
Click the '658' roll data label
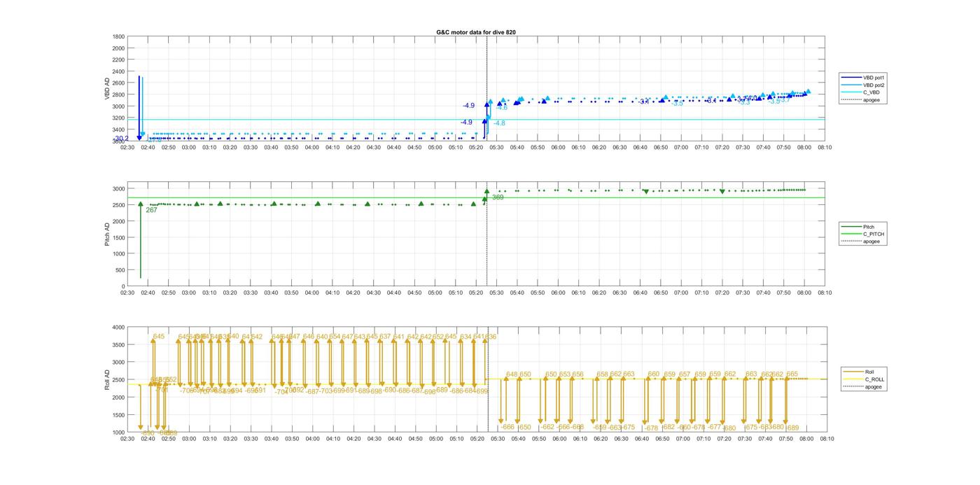[x=603, y=374]
